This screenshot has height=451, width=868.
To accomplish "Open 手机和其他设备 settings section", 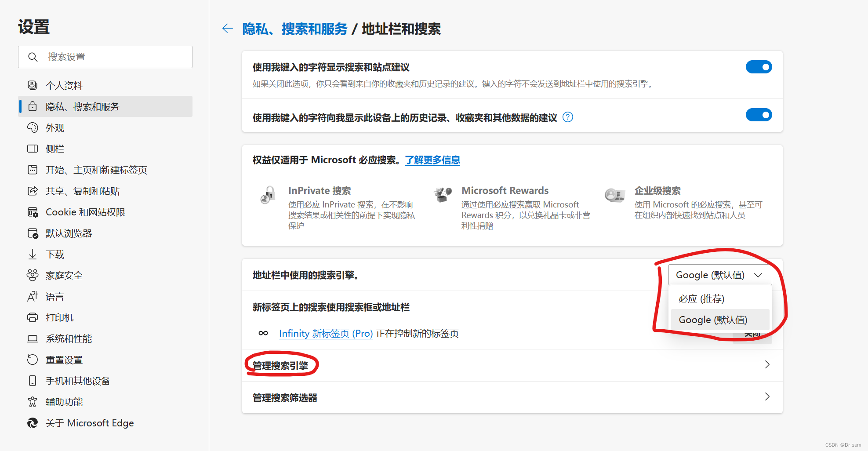I will 105,381.
